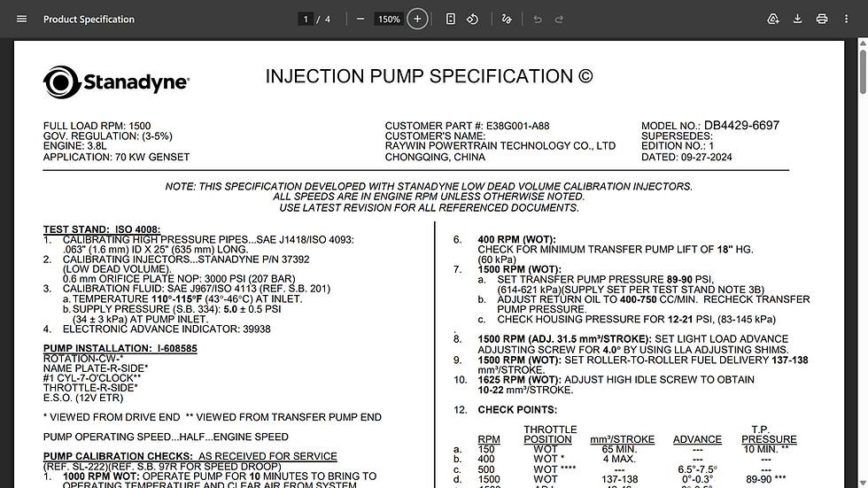Click the vertical scrollbar thumb
Screen dimensions: 868x488
[863, 72]
